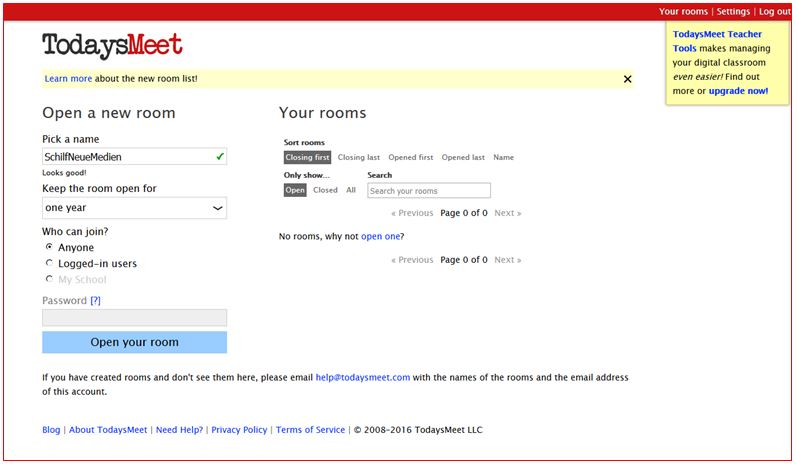Focus the room name input field
Image resolution: width=797 pixels, height=464 pixels.
click(134, 157)
